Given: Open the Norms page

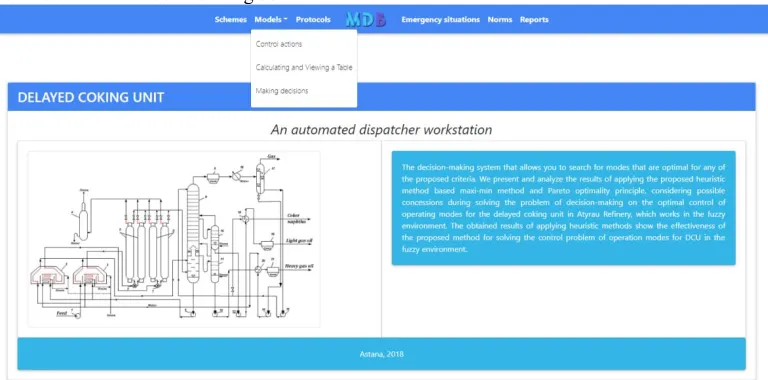Looking at the screenshot, I should pyautogui.click(x=500, y=20).
